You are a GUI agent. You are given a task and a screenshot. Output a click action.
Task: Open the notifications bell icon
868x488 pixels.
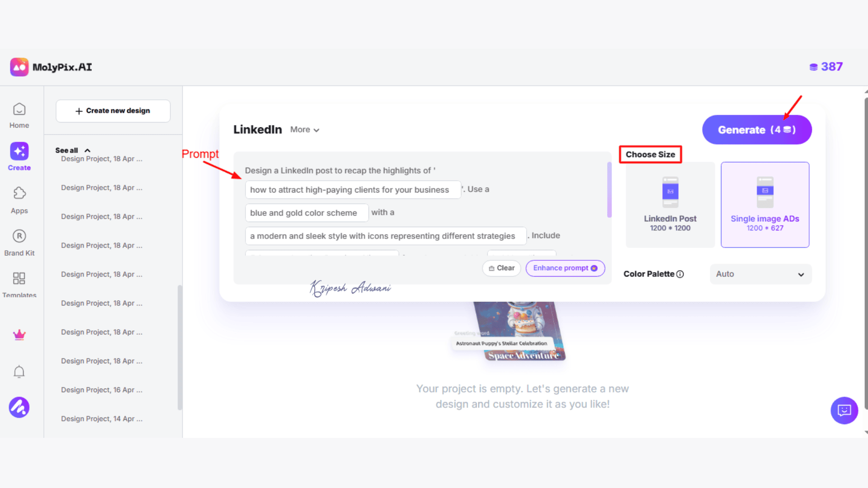pyautogui.click(x=19, y=371)
